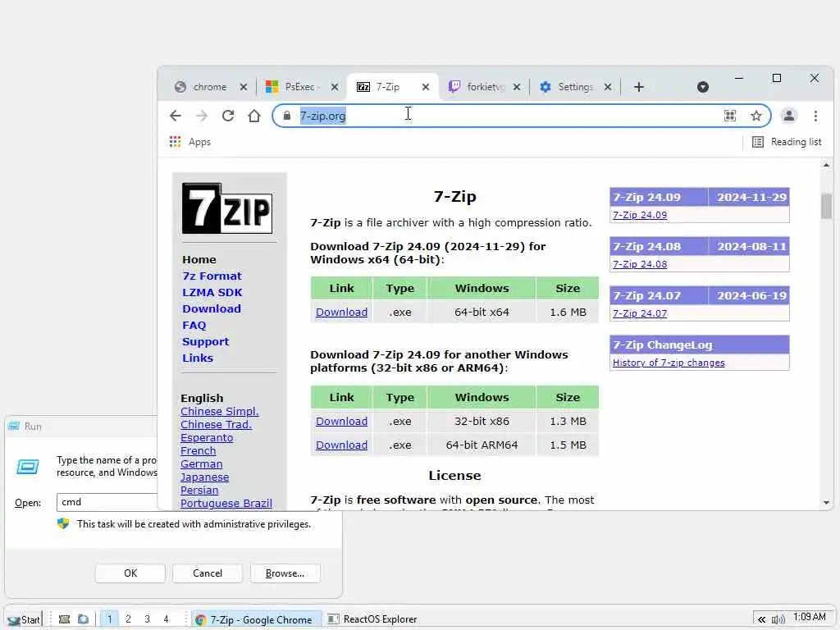The height and width of the screenshot is (630, 840).
Task: Activate ReactOS Explorer taskbar button
Action: 372,619
